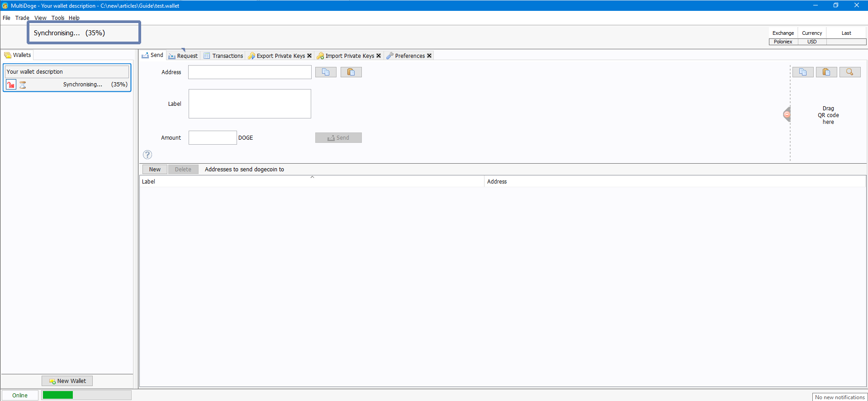Click the Delete address button
The height and width of the screenshot is (401, 868).
tap(183, 170)
